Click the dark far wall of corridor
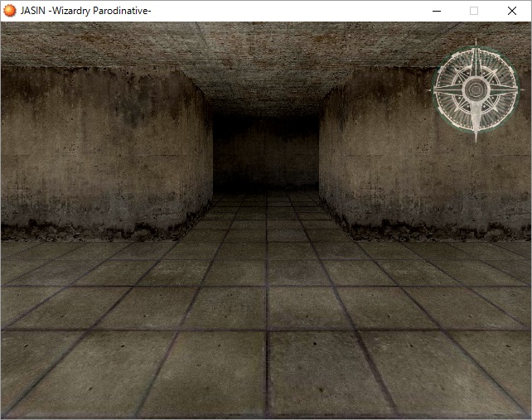This screenshot has width=532, height=420. coord(266,153)
